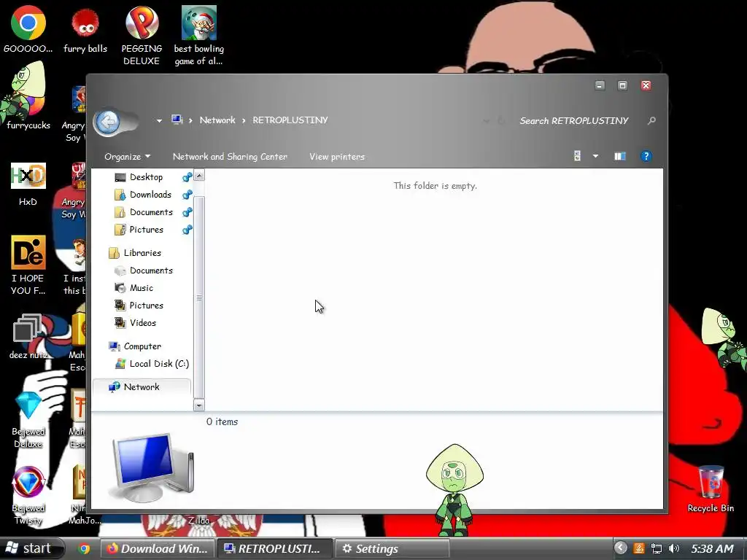Open the Music library
Viewport: 747px width, 560px height.
(x=141, y=288)
